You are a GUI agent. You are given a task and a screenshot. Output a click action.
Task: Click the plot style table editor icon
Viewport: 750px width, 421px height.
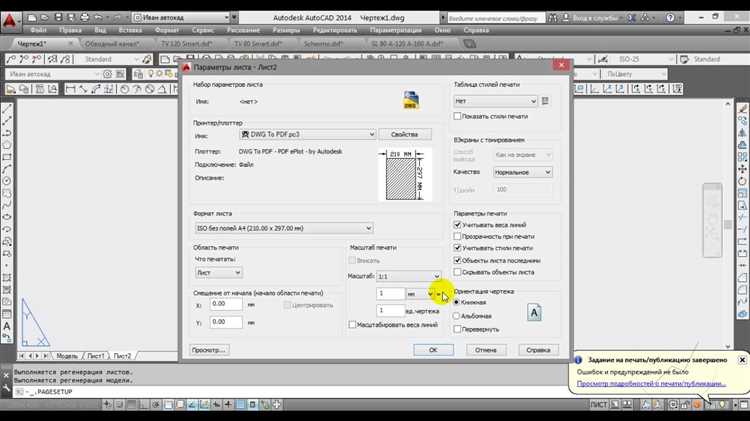[x=545, y=101]
